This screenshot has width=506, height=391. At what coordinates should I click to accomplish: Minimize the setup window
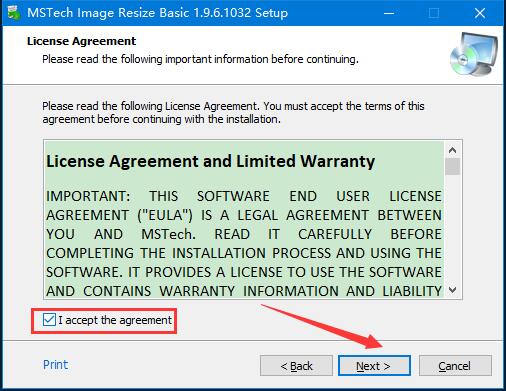click(389, 13)
